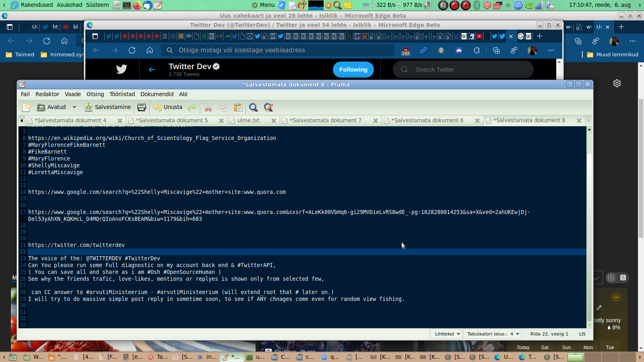Open the Lihttekst syntax dropdown
The width and height of the screenshot is (644, 362).
point(446,334)
